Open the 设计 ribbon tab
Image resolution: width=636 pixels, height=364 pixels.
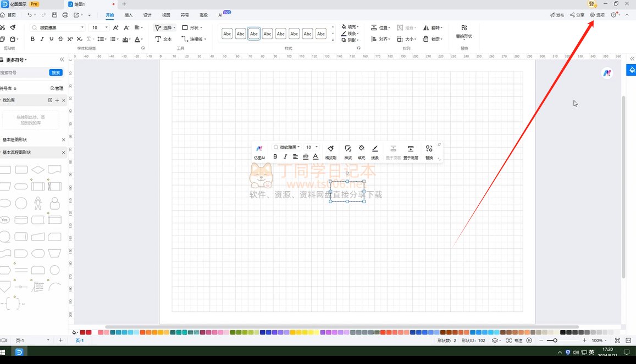(147, 15)
